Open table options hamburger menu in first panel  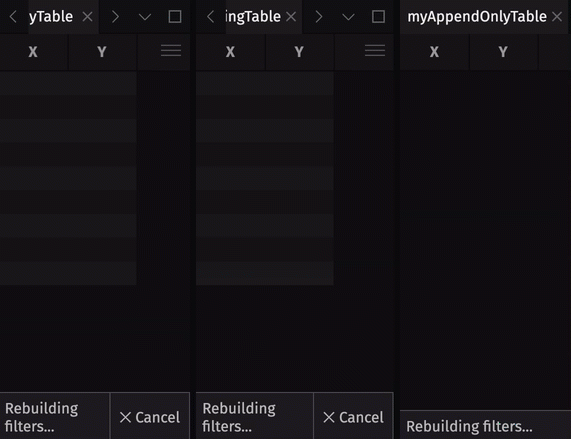(x=171, y=51)
